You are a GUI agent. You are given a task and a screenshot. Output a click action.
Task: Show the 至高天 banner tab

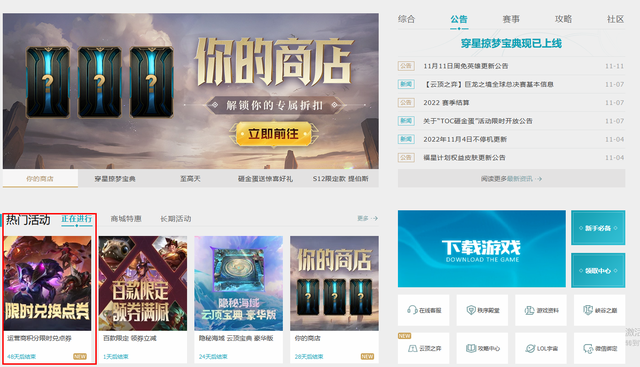point(190,179)
